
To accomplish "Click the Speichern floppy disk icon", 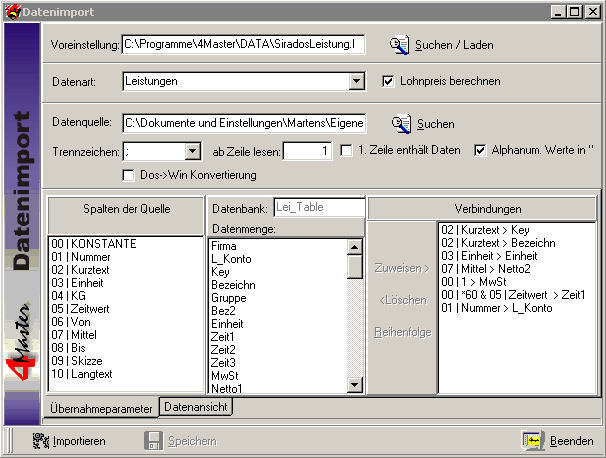I will pyautogui.click(x=154, y=440).
